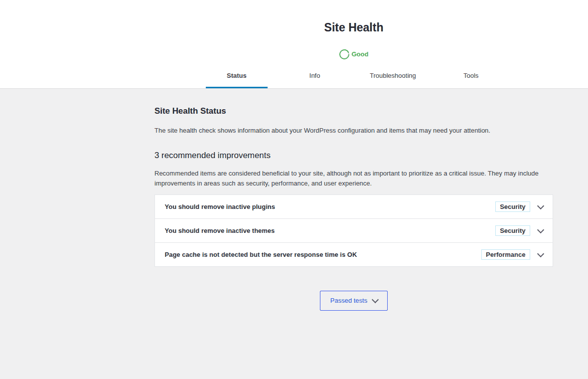
Task: Switch to the Status tab
Action: 237,76
